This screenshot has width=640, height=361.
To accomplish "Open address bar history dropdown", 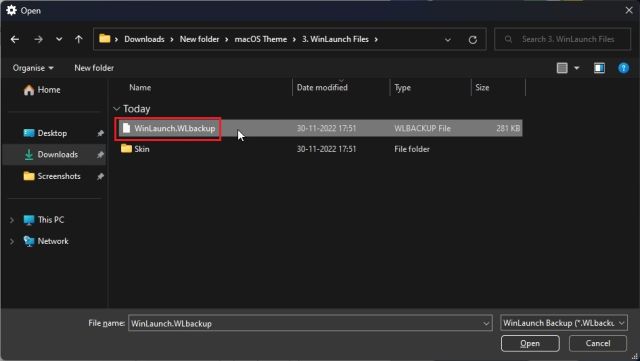I will tap(448, 40).
